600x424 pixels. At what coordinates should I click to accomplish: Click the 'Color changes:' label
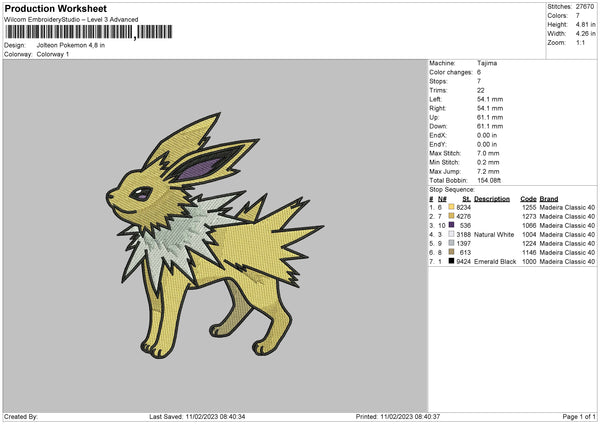coord(450,72)
